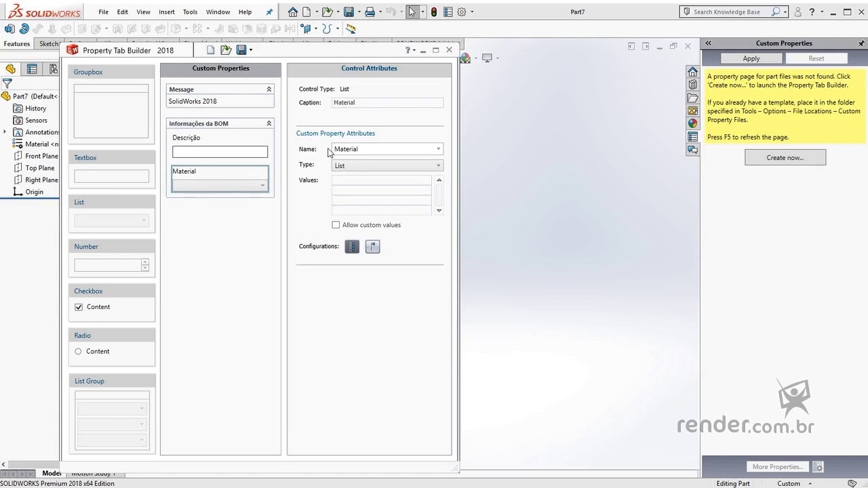Click the Save icon in SolidWorks main toolbar

[x=348, y=12]
